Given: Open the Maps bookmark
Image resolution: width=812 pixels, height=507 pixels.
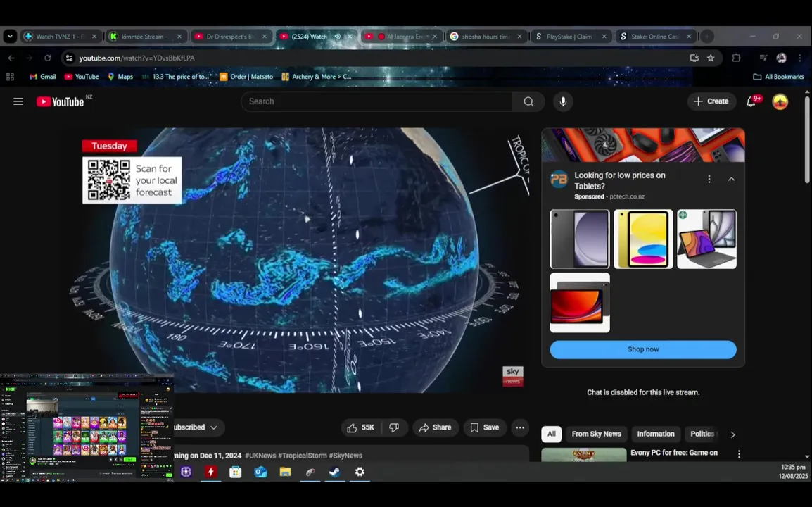Looking at the screenshot, I should coord(120,77).
